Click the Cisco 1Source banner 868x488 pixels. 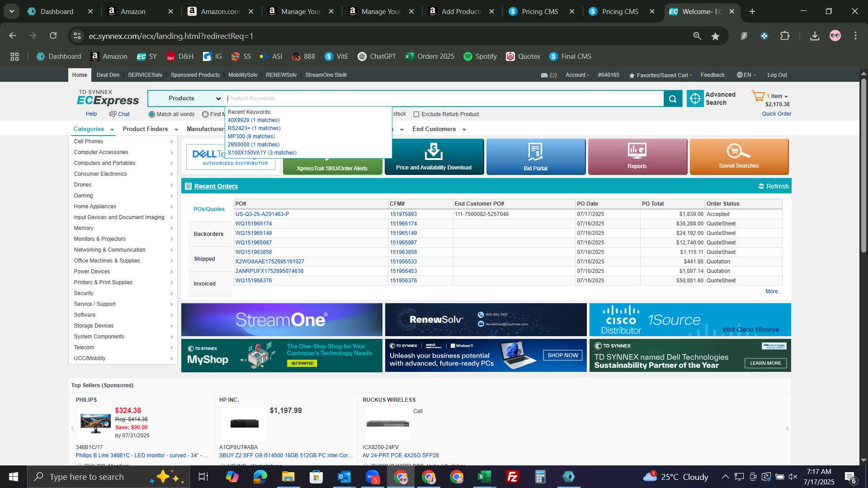pyautogui.click(x=690, y=320)
